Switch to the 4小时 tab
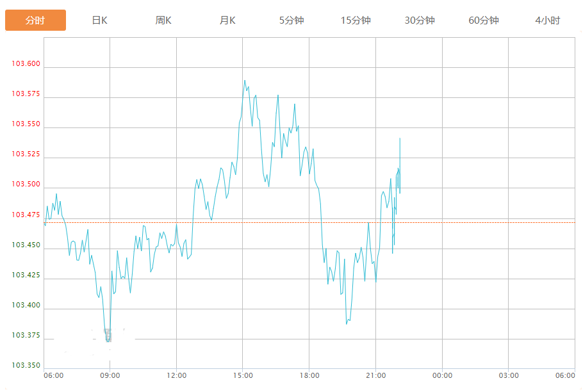The width and height of the screenshot is (583, 392). [547, 20]
